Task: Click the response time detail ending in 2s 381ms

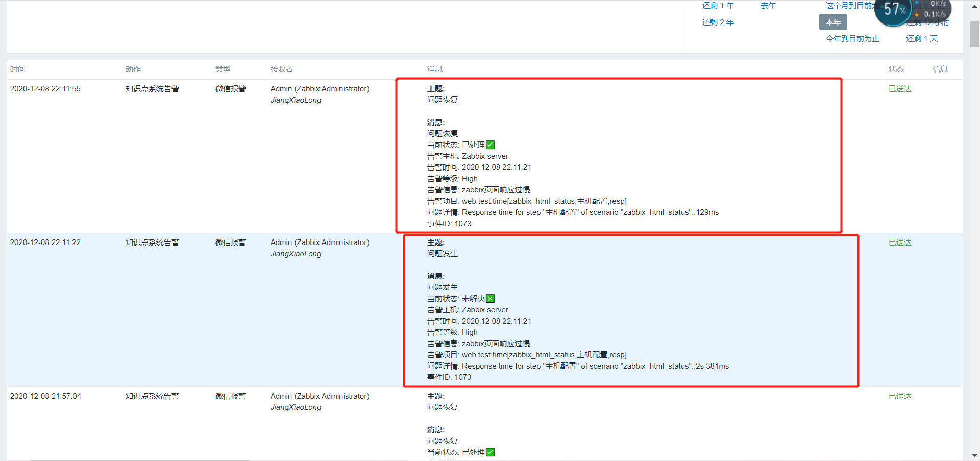Action: (578, 366)
